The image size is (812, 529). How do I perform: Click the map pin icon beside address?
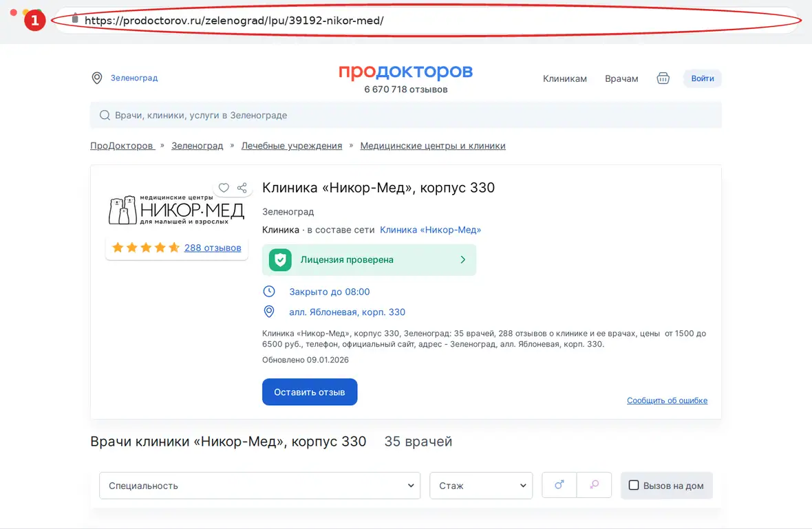pos(269,312)
